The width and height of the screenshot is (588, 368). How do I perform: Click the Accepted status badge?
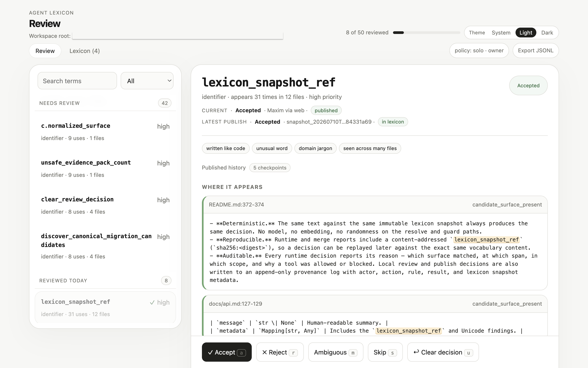[x=528, y=85]
